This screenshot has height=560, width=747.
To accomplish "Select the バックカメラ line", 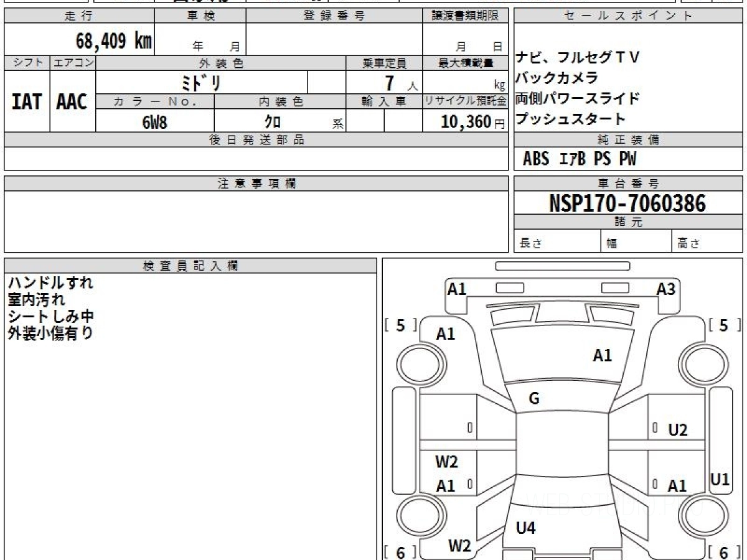I will coord(557,78).
